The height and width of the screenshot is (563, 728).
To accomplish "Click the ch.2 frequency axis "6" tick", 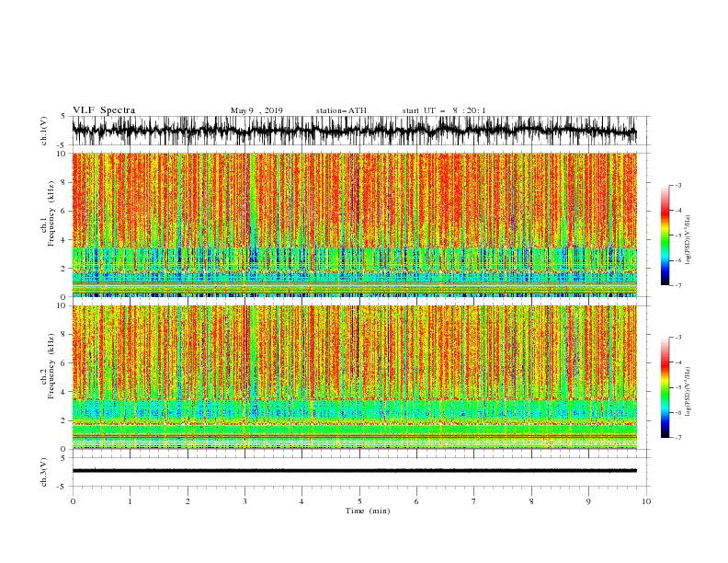I will coord(64,363).
